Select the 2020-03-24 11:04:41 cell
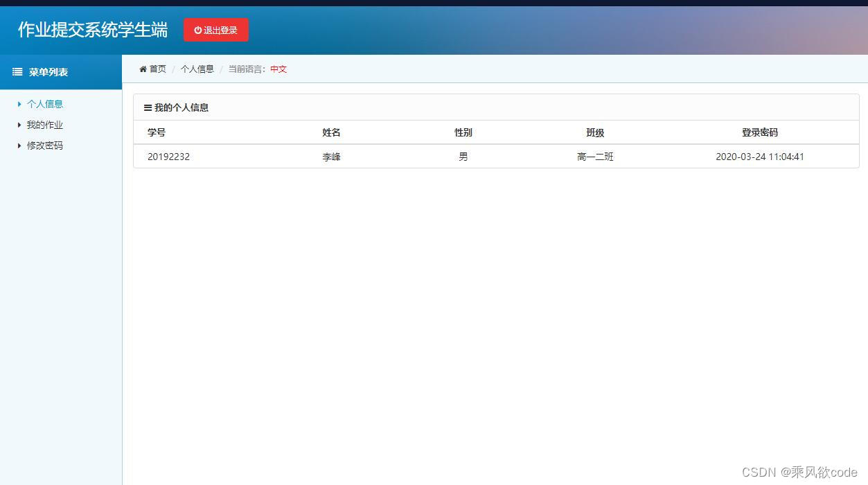 click(x=760, y=157)
